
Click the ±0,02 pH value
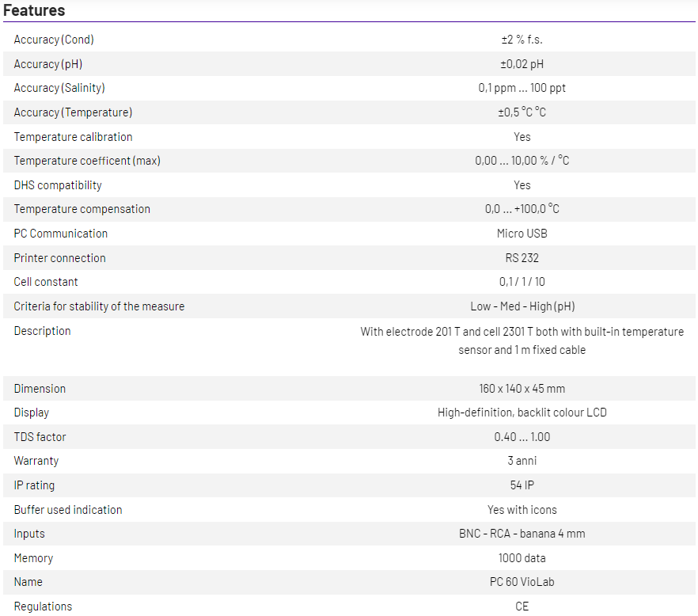(522, 64)
